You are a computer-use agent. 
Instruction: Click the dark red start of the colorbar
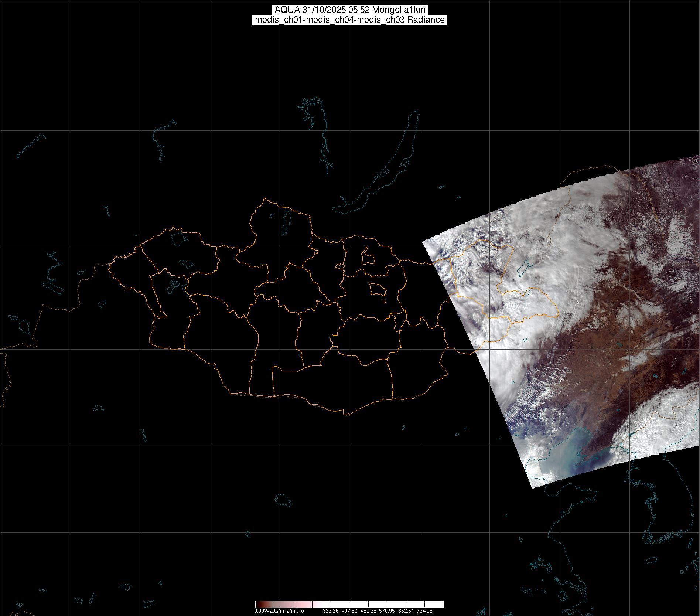pyautogui.click(x=258, y=605)
